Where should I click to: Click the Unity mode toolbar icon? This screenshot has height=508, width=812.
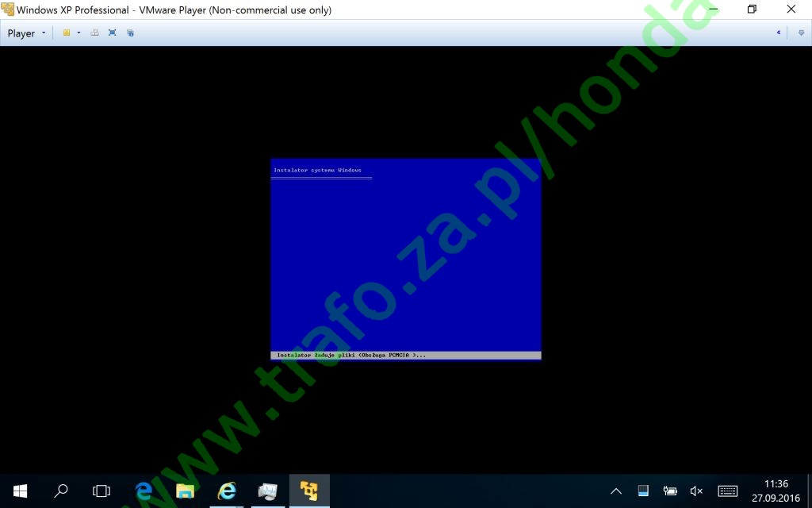[x=131, y=33]
